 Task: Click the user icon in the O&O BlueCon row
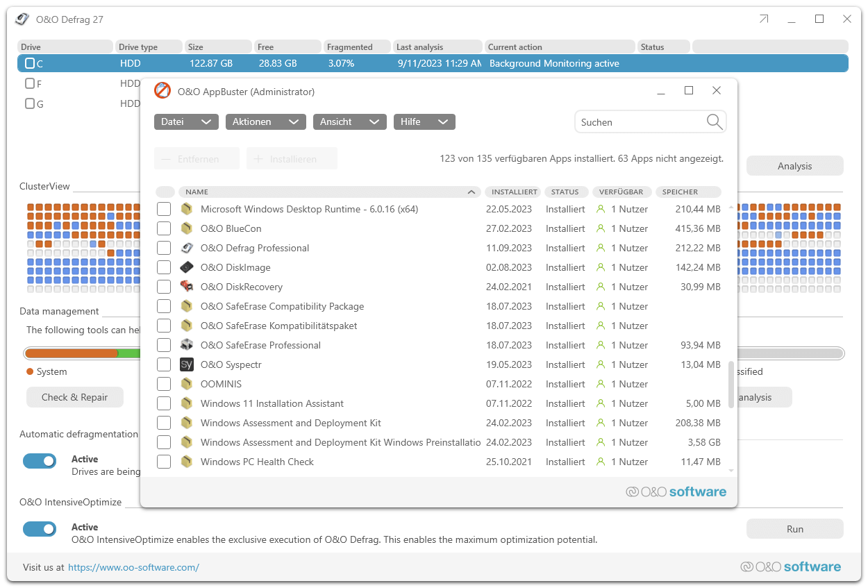(x=601, y=228)
